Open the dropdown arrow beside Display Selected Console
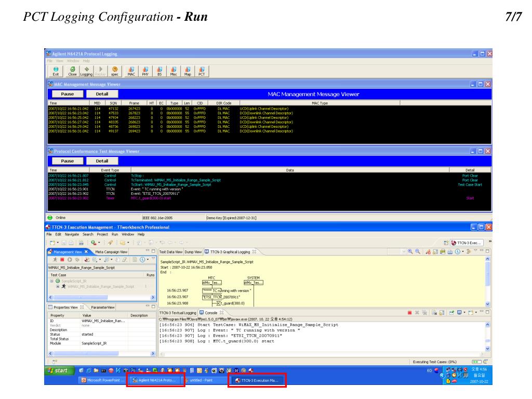Image resolution: width=532 pixels, height=399 pixels. tap(464, 312)
